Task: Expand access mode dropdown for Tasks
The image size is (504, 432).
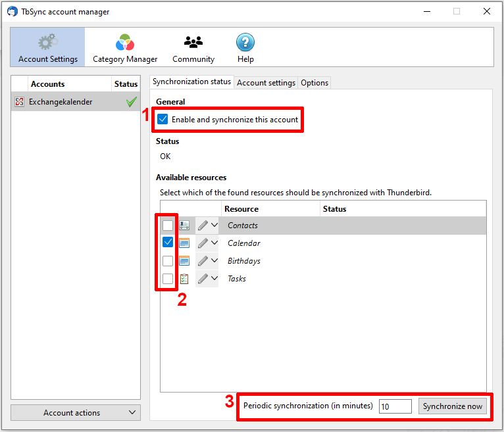Action: tap(214, 278)
